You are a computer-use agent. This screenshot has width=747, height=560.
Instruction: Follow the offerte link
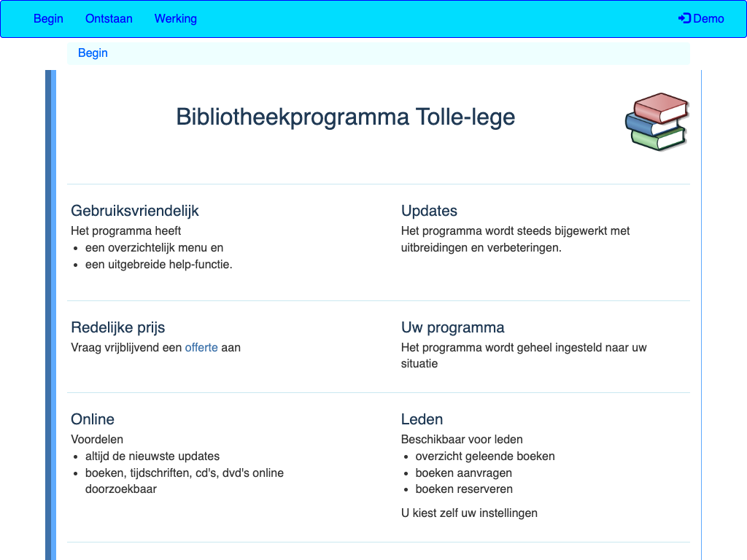click(x=201, y=348)
